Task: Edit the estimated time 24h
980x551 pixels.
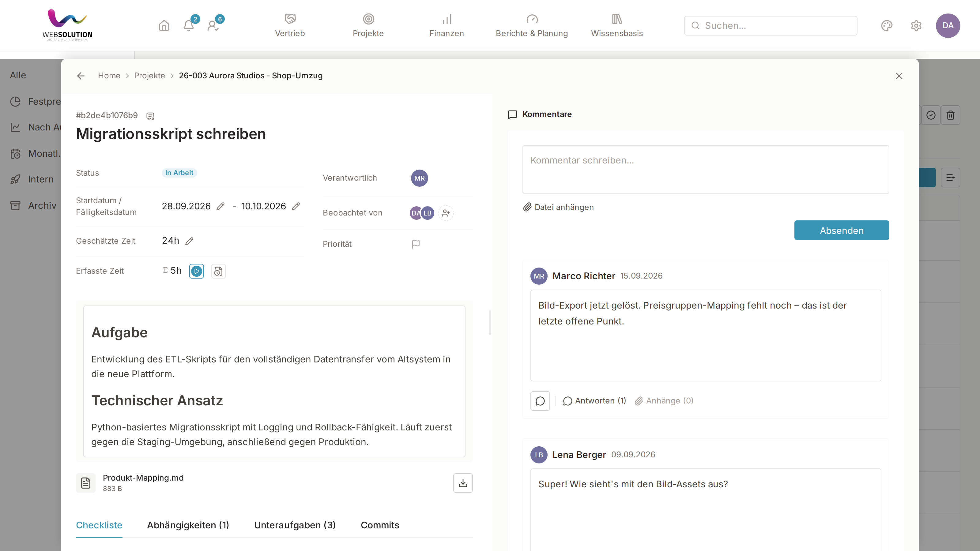Action: tap(189, 241)
